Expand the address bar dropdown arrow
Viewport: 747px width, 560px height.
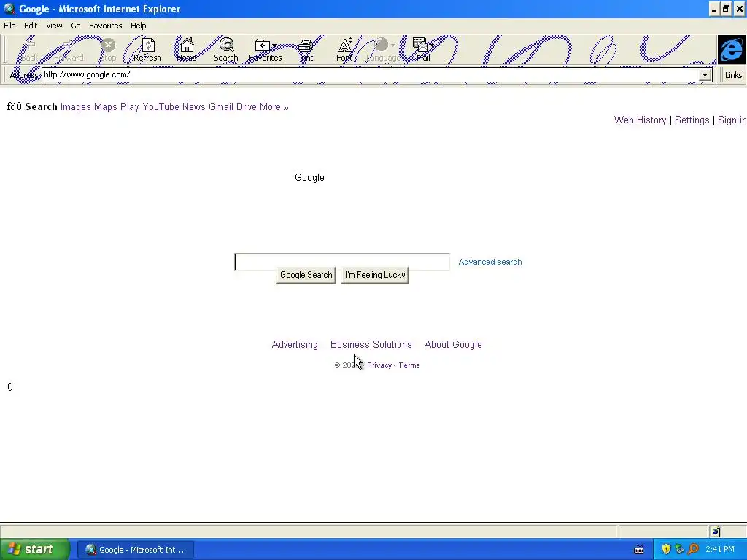tap(705, 75)
